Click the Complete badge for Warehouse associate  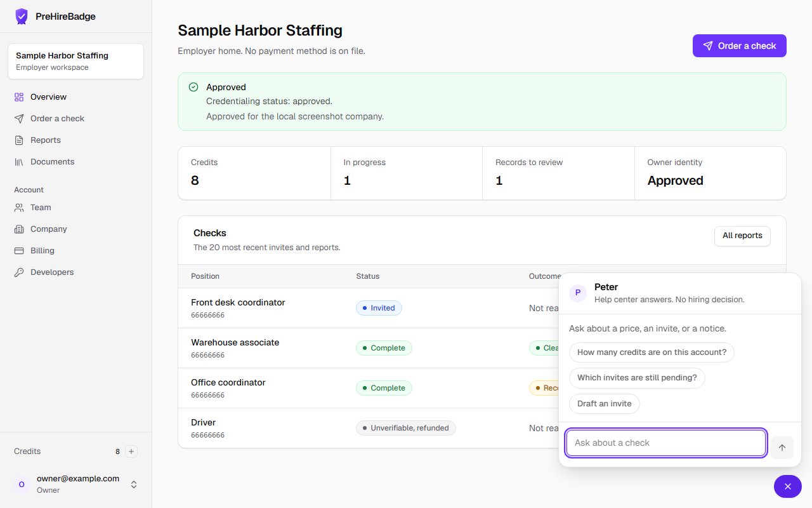[384, 348]
